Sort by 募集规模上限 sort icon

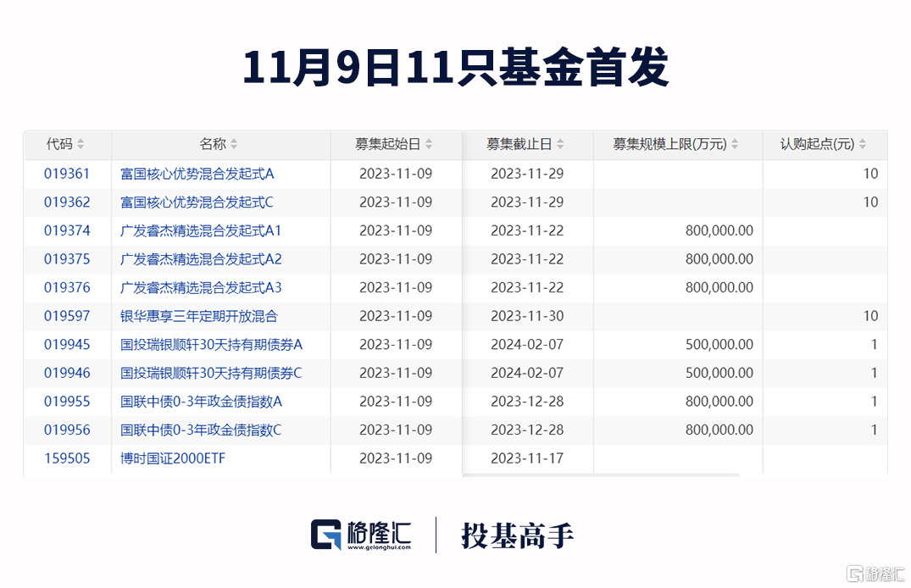pyautogui.click(x=735, y=145)
